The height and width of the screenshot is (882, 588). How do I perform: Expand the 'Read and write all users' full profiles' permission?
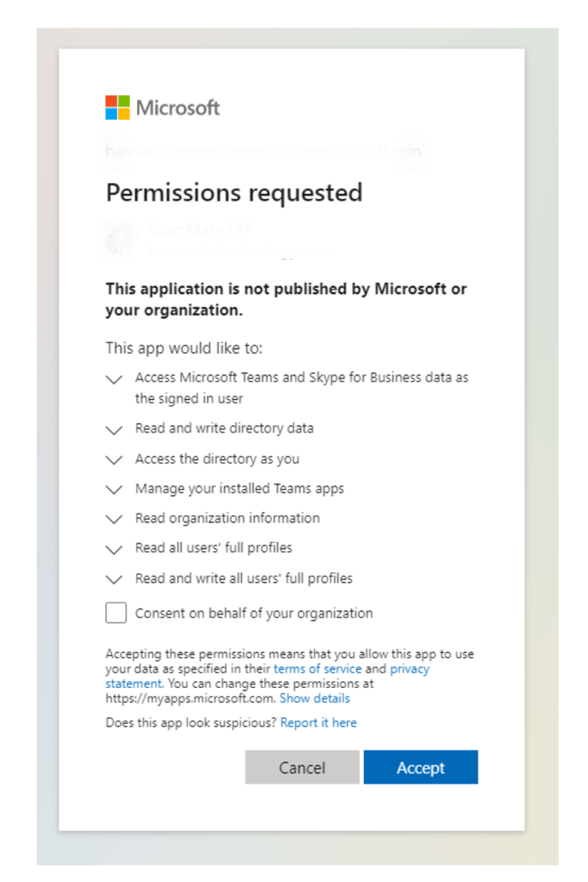(115, 579)
